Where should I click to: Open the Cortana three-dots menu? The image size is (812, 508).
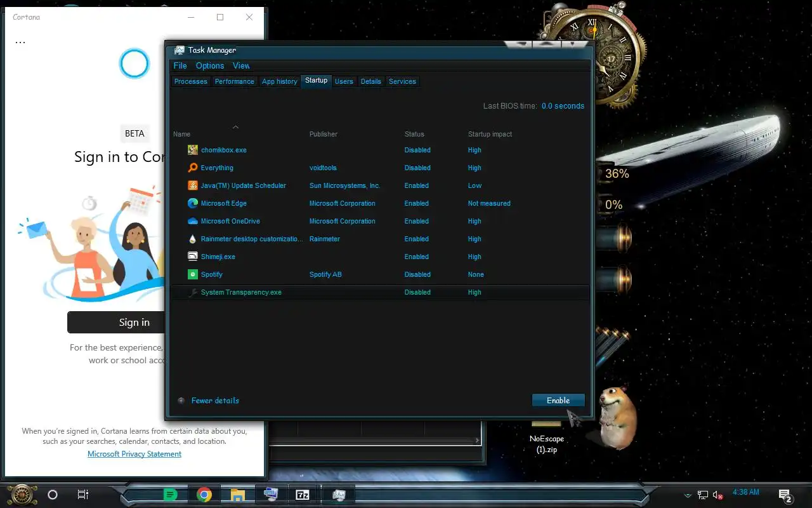20,42
